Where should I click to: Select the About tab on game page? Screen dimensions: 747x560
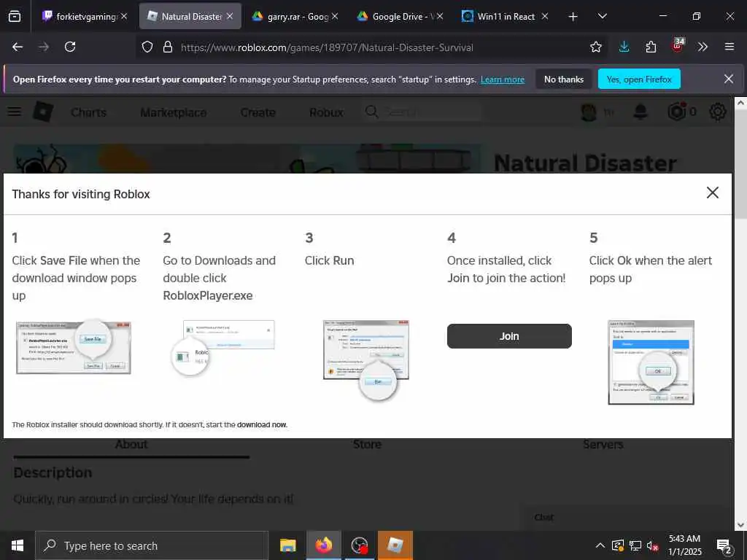coord(131,444)
